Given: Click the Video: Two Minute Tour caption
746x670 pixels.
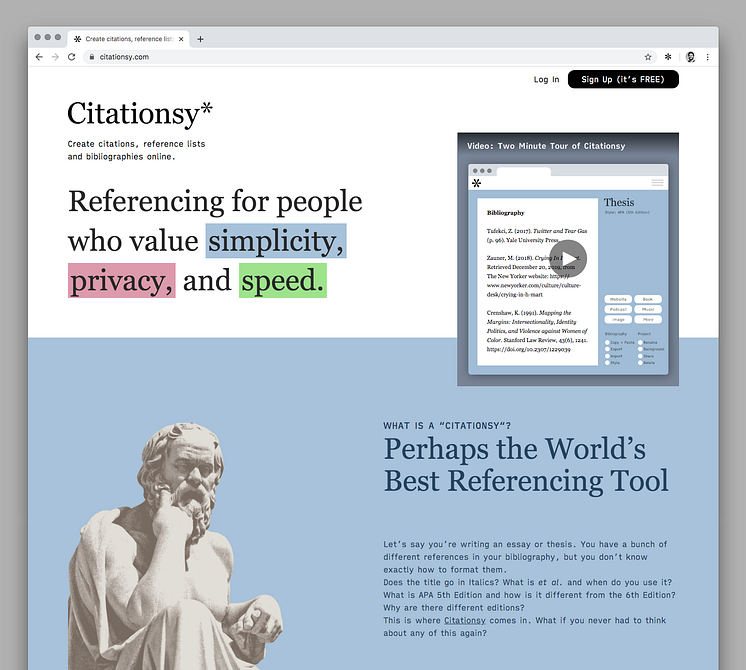Looking at the screenshot, I should coord(546,146).
